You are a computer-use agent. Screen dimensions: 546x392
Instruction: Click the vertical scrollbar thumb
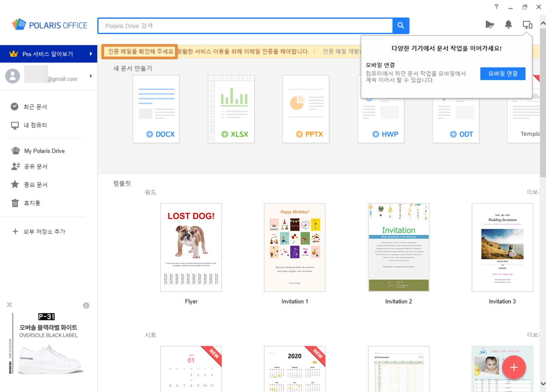[x=543, y=103]
